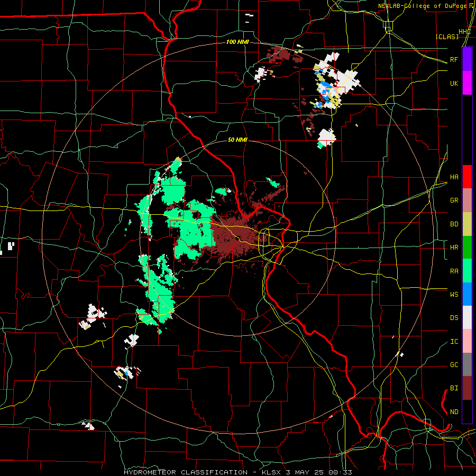Click the magenta UK legend color swatch
The image size is (476, 476).
pyautogui.click(x=467, y=83)
